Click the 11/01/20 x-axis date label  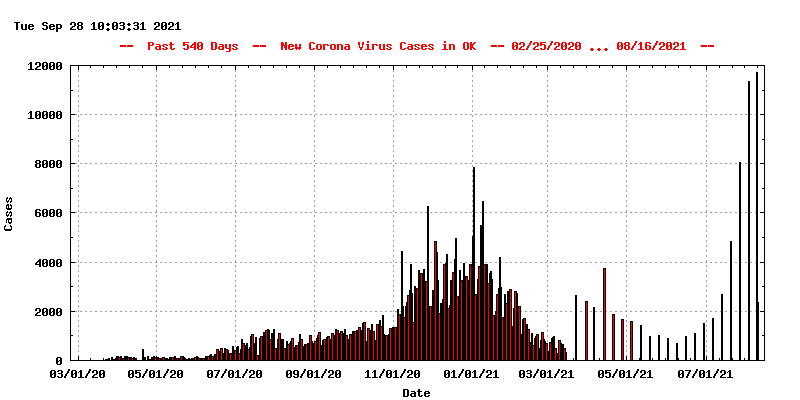tap(392, 374)
